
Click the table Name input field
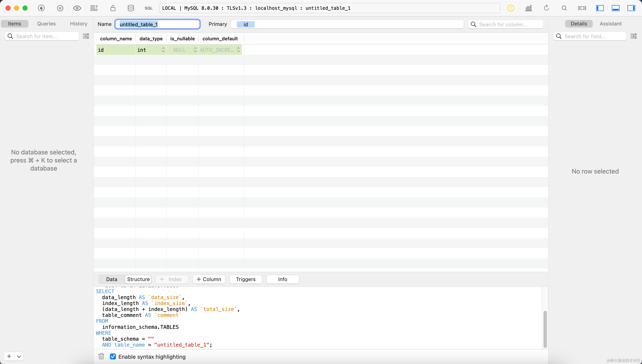coord(158,24)
